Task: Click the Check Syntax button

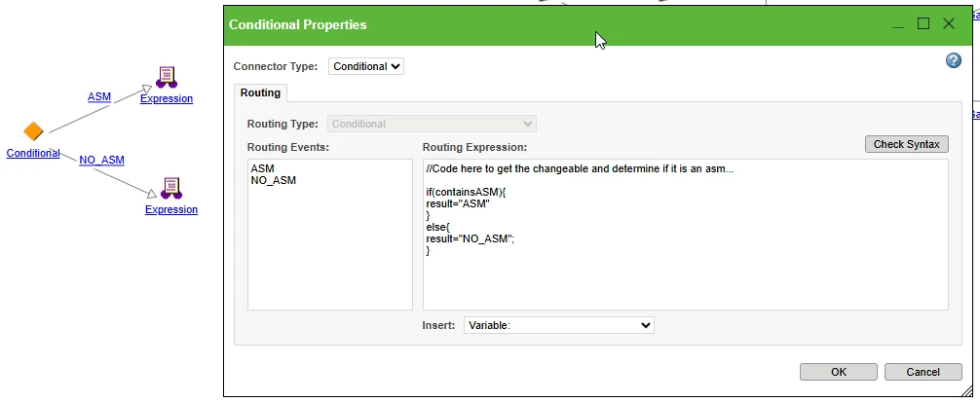Action: click(x=906, y=144)
